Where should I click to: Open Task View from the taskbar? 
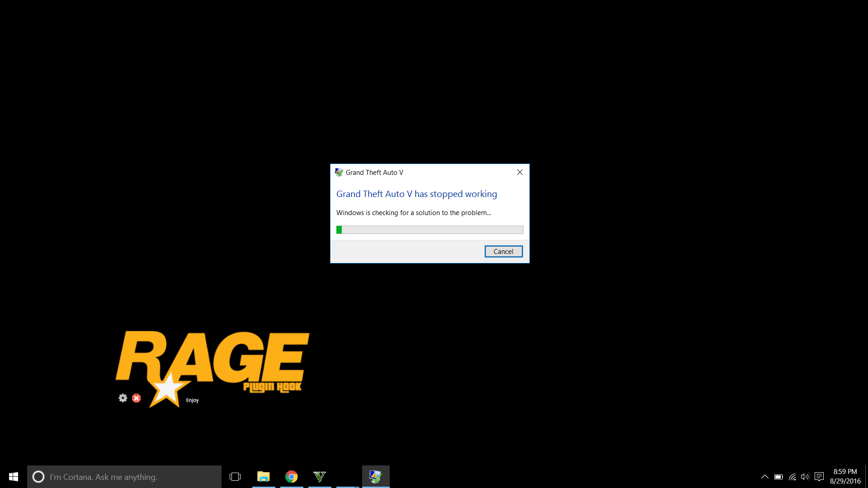pyautogui.click(x=235, y=477)
